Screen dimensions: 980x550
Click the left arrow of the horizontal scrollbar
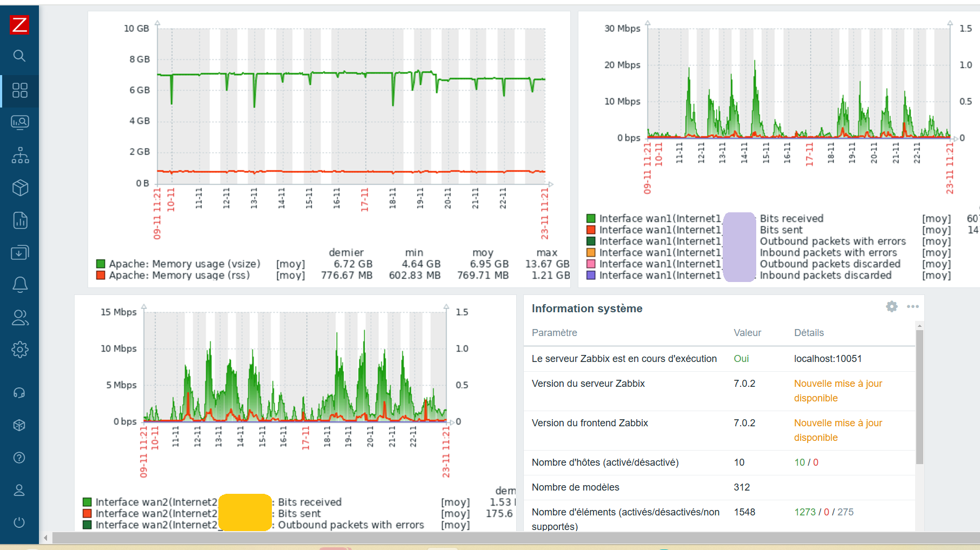(x=46, y=538)
